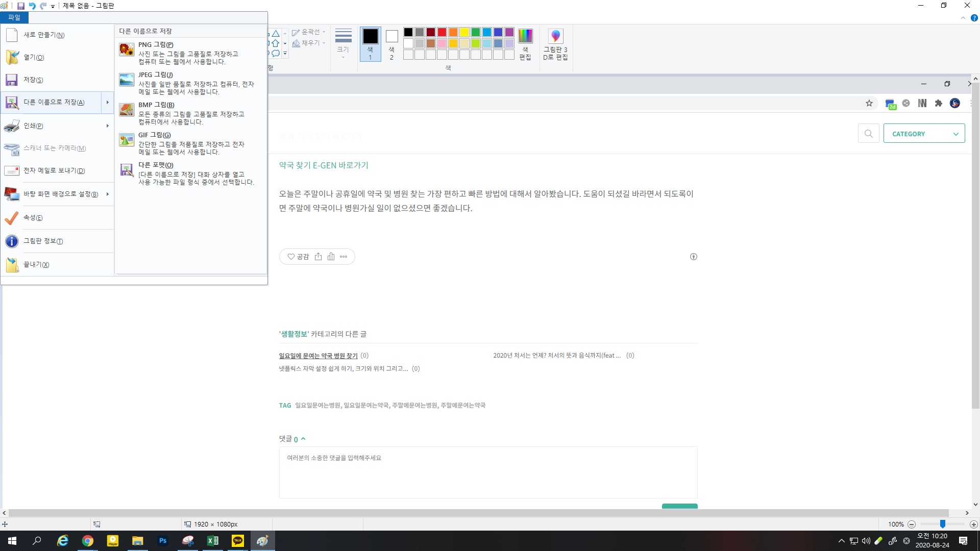Screen dimensions: 980x551
Task: Open Excel from the taskbar
Action: point(213,541)
